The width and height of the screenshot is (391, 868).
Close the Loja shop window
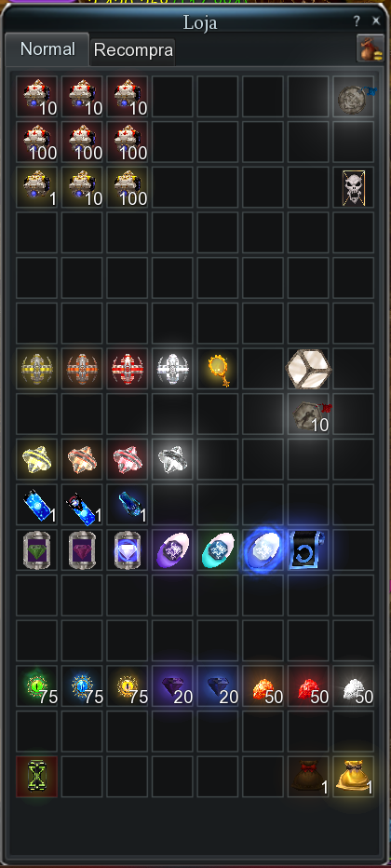[x=376, y=21]
